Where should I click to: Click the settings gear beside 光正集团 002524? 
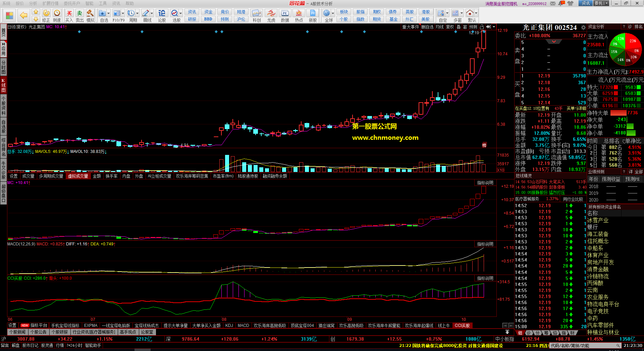pyautogui.click(x=584, y=27)
